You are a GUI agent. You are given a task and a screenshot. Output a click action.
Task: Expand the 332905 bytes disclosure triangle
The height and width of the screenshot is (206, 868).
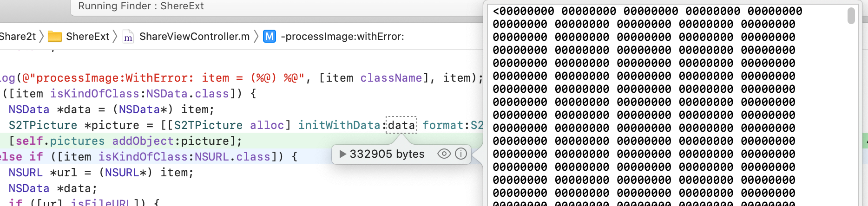(342, 154)
